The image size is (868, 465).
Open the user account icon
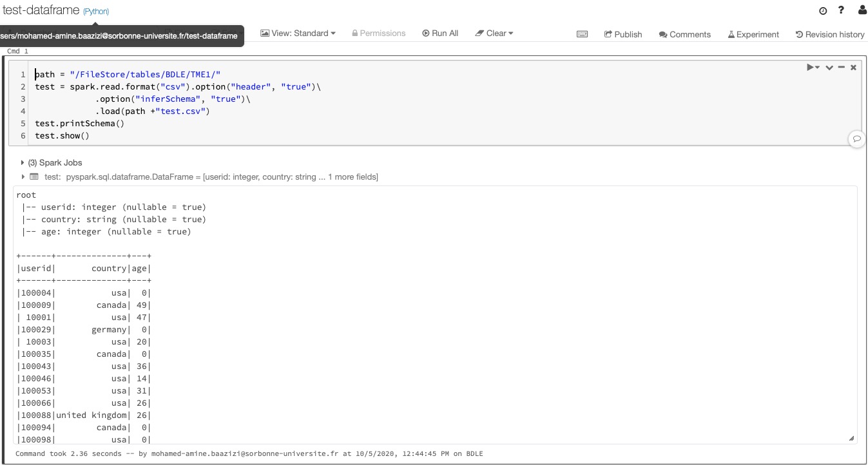[862, 10]
